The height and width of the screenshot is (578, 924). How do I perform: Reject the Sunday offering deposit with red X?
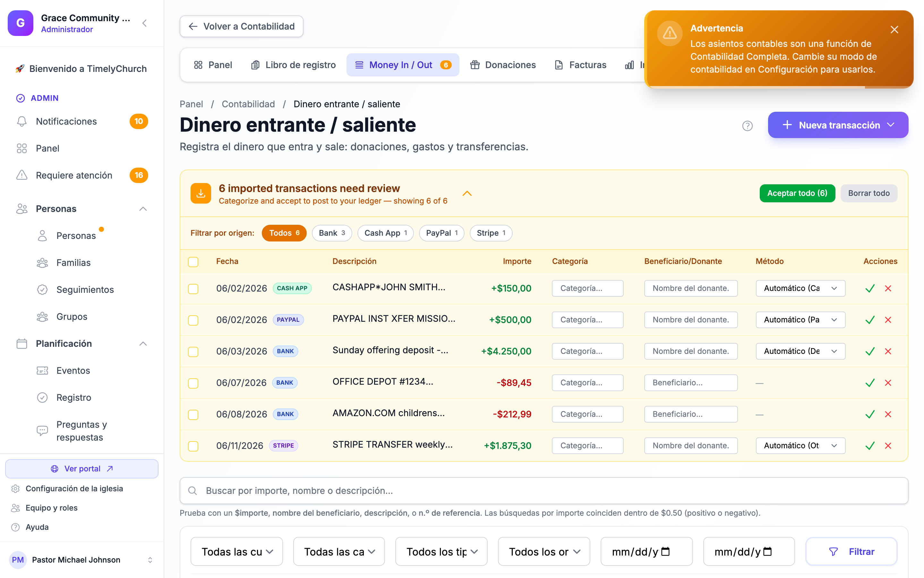888,351
